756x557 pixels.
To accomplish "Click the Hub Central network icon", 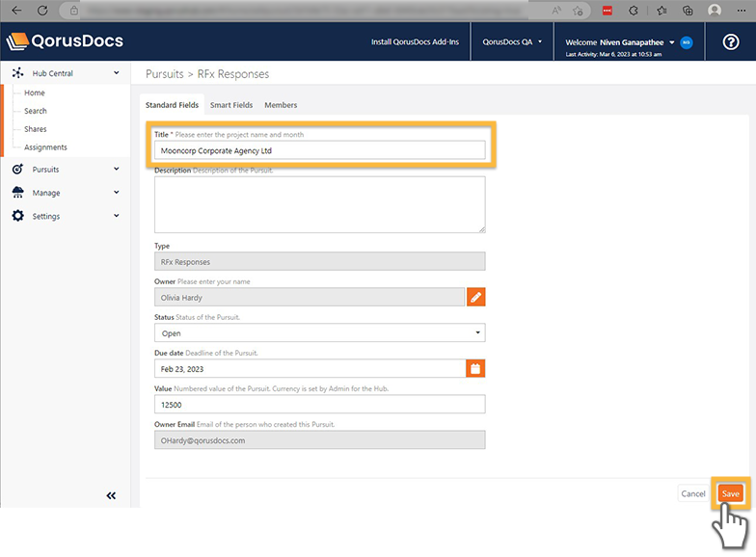I will (17, 73).
